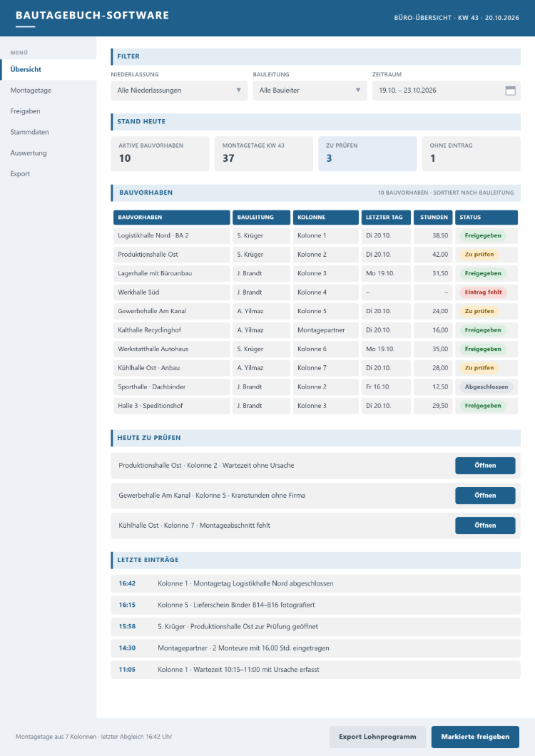Viewport: 535px width, 756px height.
Task: Open the 16:42 log entry
Action: coord(315,583)
